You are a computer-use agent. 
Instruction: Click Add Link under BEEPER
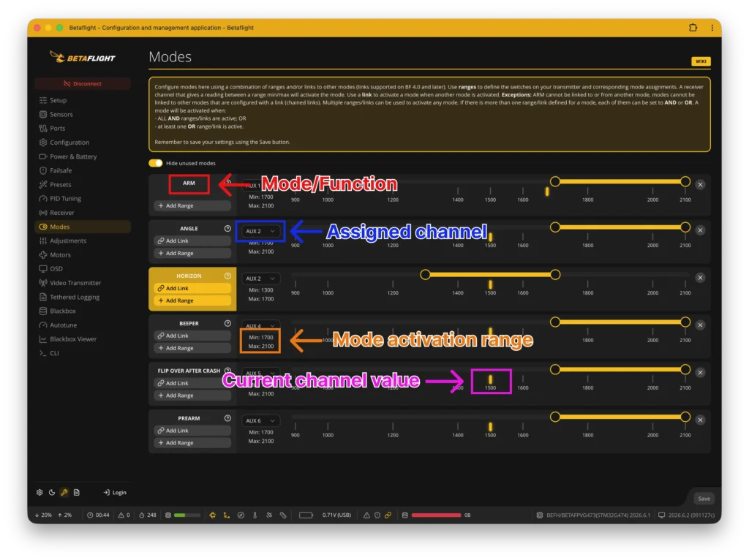point(192,336)
